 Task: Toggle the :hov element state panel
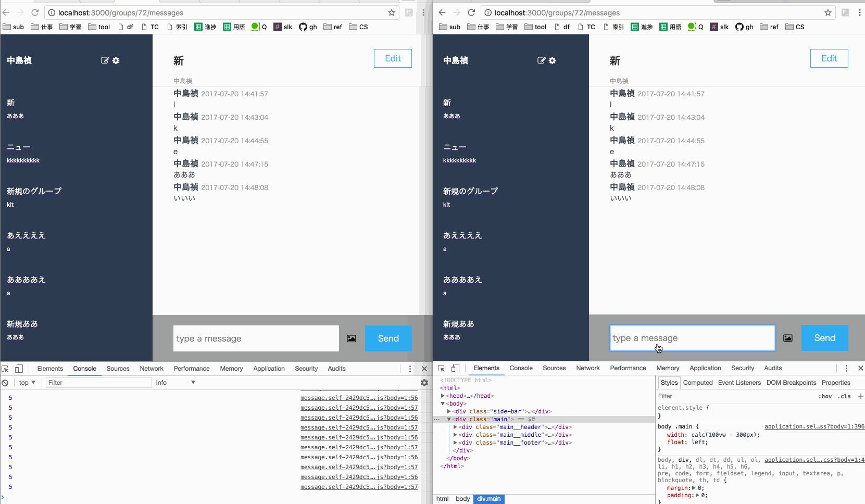point(825,396)
